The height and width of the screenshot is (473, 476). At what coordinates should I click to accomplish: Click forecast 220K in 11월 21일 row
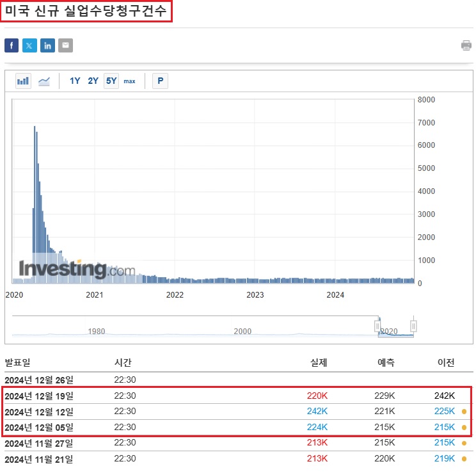[x=385, y=458]
